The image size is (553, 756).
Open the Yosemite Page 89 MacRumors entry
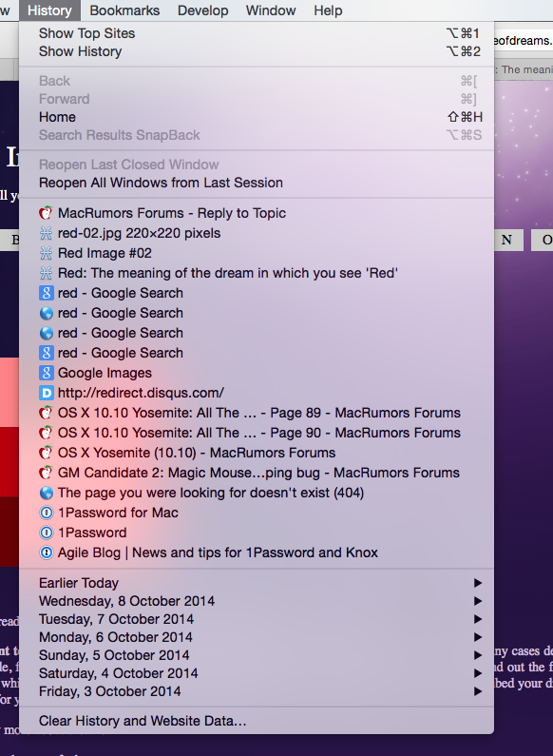coord(257,413)
